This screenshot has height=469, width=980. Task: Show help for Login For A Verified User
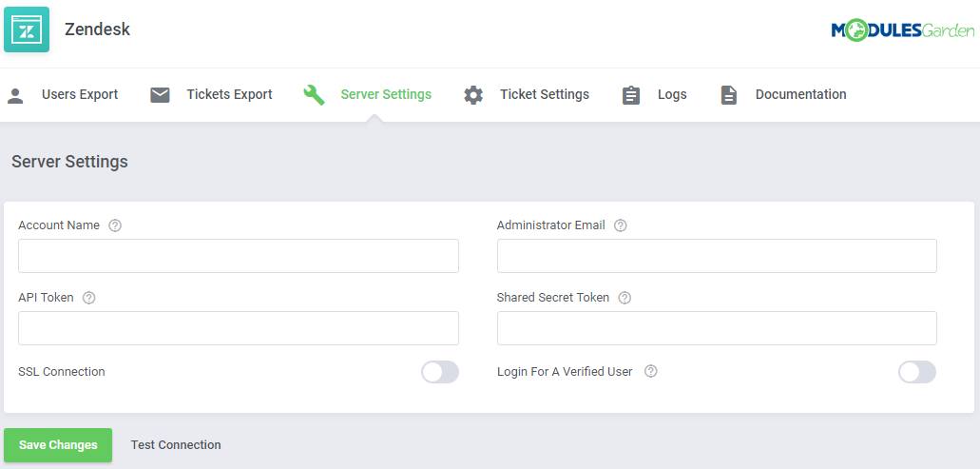point(650,371)
